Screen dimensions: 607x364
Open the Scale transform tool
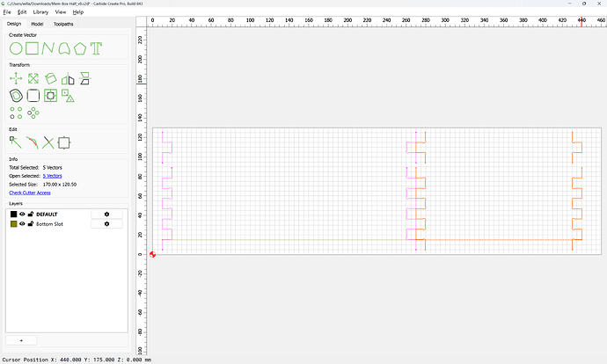33,78
